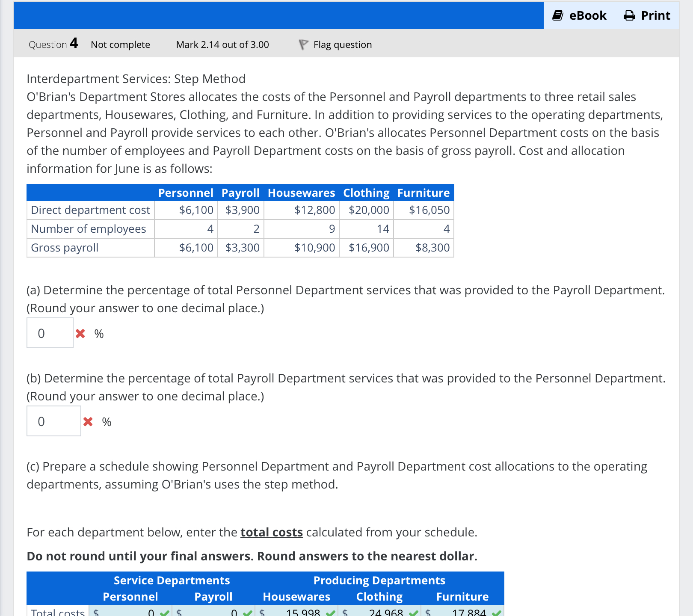Click the 'Housewares' header in data table
693x616 pixels.
click(302, 193)
